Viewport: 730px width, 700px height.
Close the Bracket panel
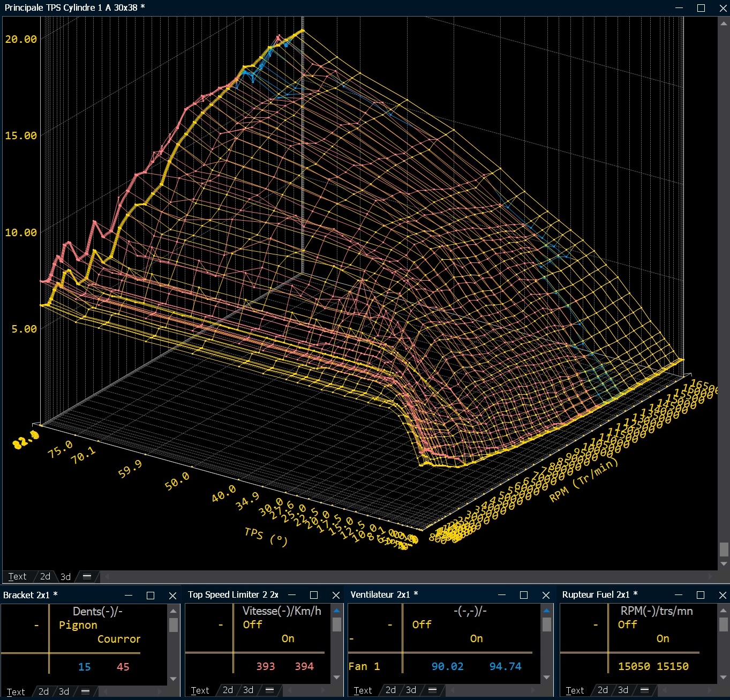click(x=172, y=596)
